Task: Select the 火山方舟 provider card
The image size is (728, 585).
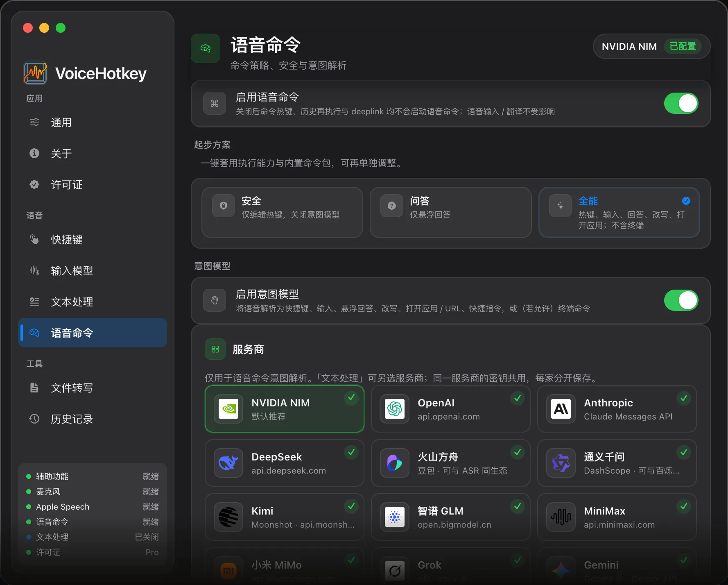Action: [451, 463]
